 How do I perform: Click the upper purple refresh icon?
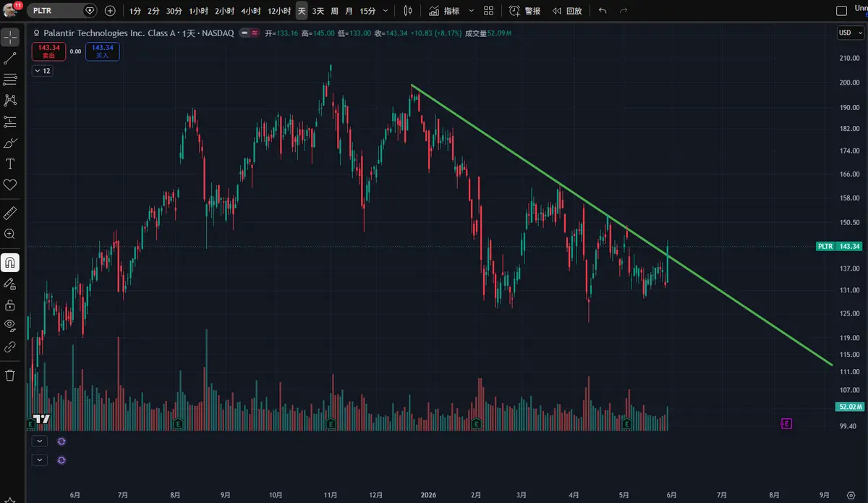click(61, 441)
